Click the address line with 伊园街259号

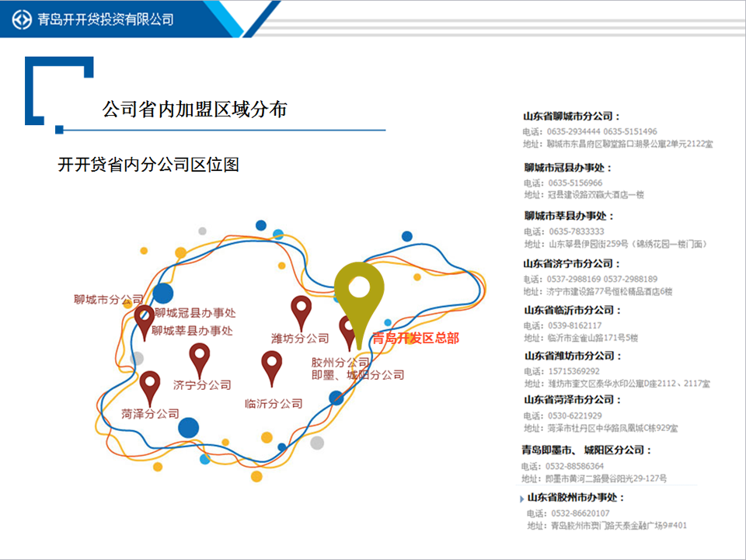615,245
